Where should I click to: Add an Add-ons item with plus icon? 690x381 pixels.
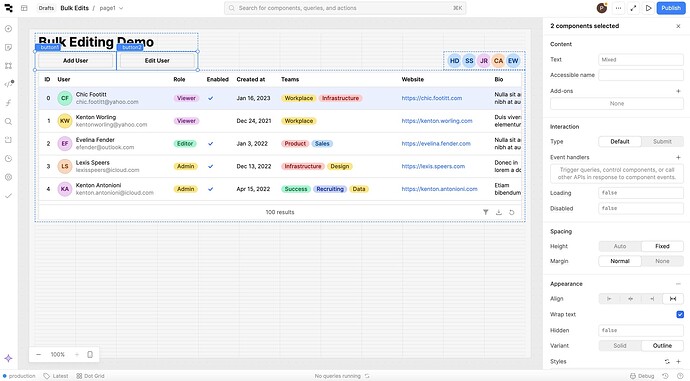pyautogui.click(x=678, y=91)
